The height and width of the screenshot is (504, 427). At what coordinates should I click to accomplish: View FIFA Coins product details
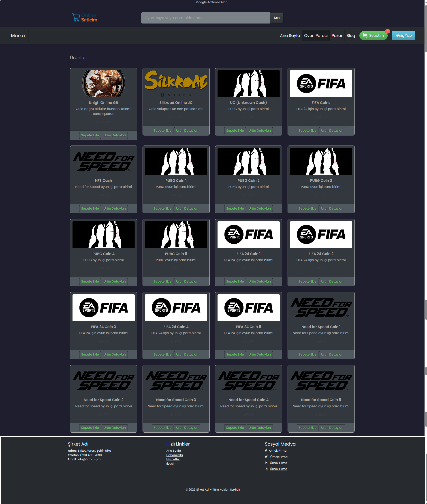click(332, 131)
